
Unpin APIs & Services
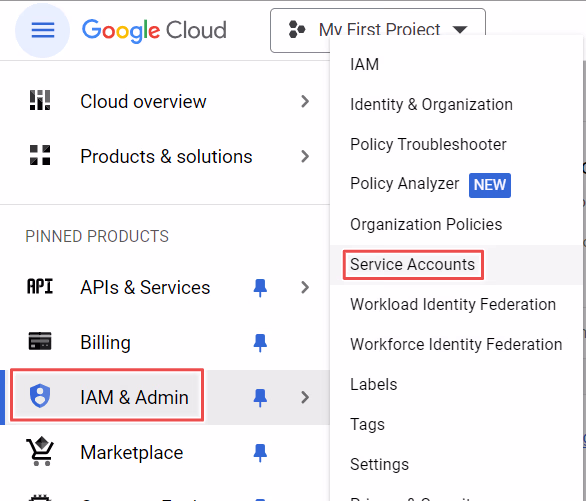[260, 288]
